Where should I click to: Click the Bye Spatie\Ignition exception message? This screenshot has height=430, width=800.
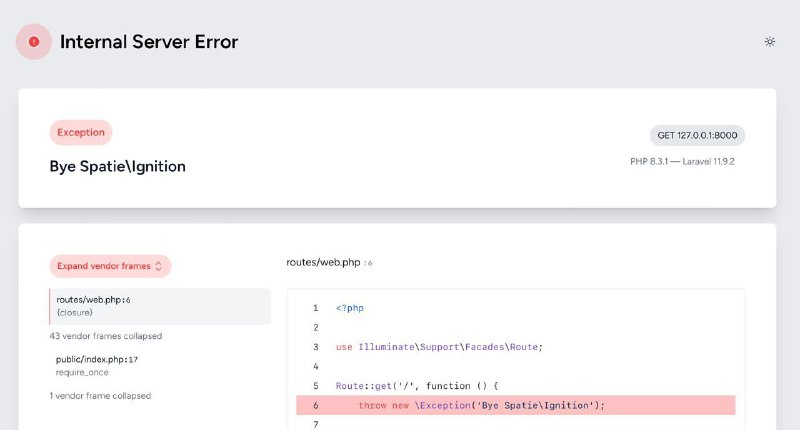coord(117,166)
